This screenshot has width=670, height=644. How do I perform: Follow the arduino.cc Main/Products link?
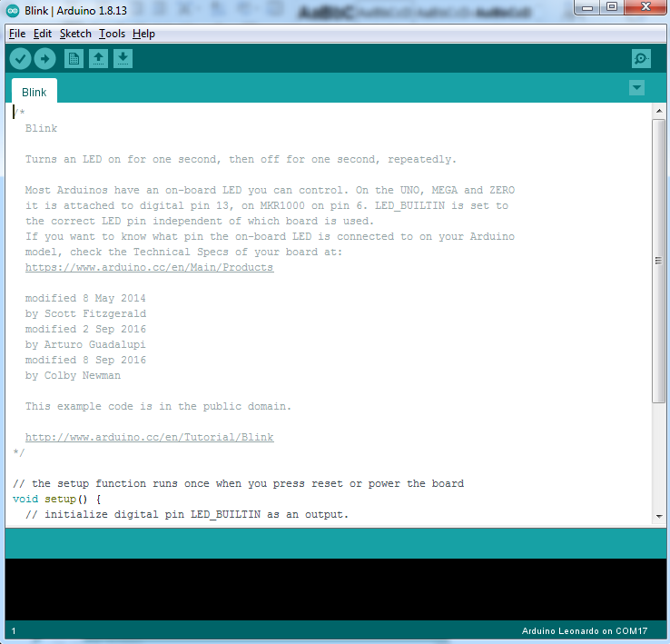149,267
